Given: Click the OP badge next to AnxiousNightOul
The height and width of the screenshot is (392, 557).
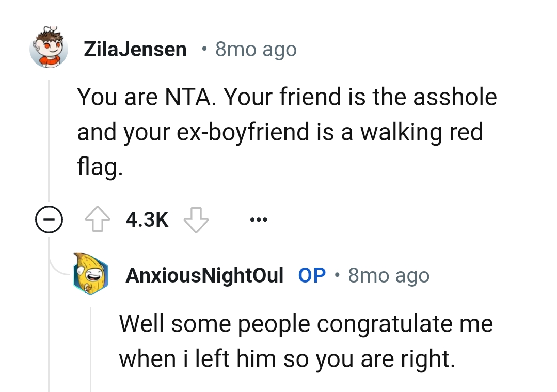Looking at the screenshot, I should coord(311,275).
